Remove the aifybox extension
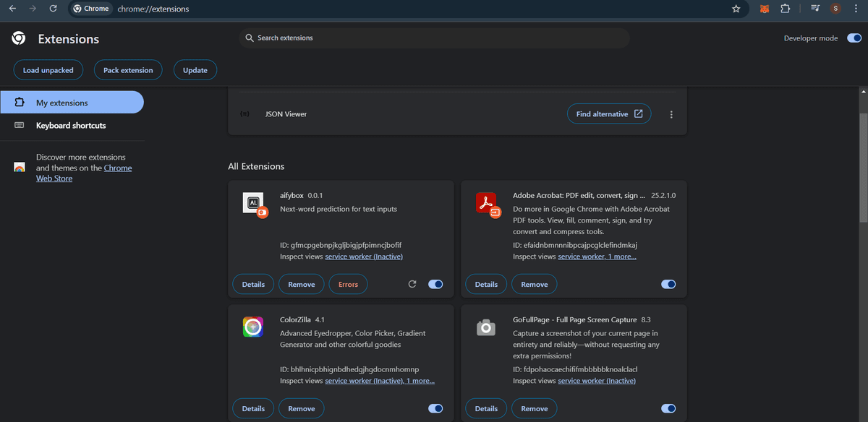Image resolution: width=868 pixels, height=422 pixels. pos(302,285)
